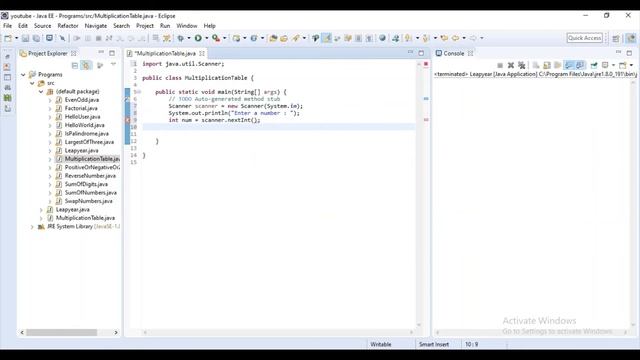Open the Open Console dropdown arrow
The width and height of the screenshot is (640, 360).
coord(631,65)
